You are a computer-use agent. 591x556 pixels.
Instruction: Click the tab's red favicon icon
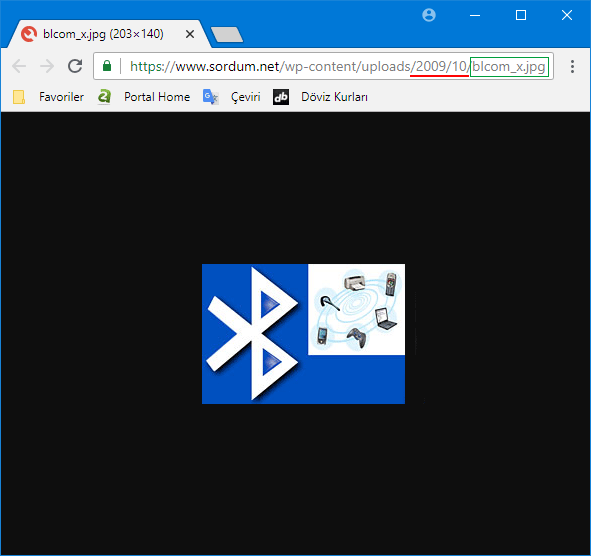(29, 34)
